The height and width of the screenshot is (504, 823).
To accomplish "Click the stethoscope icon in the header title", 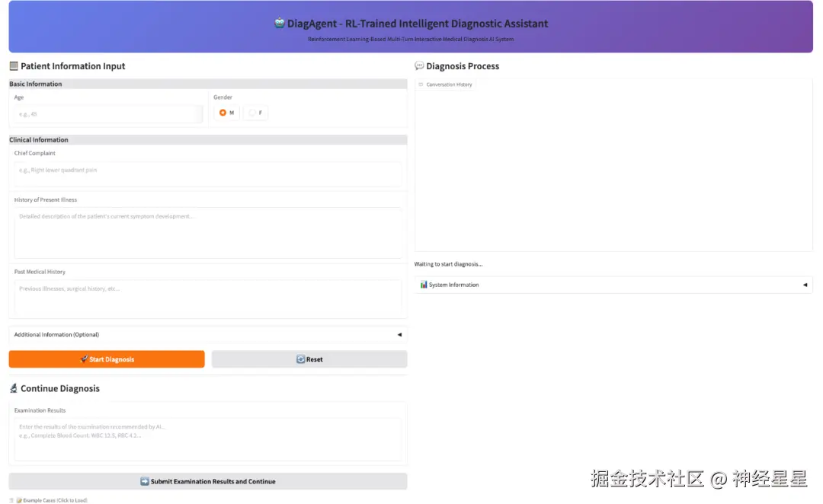I will point(279,23).
